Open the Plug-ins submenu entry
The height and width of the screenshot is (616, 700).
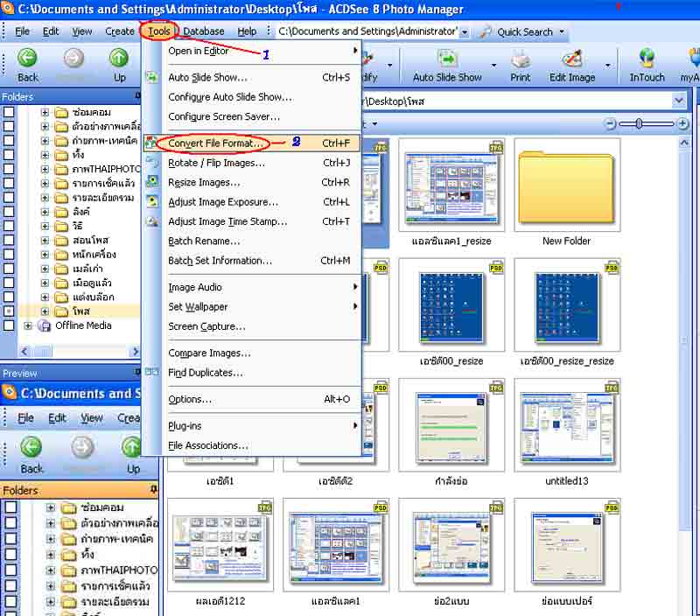coord(252,426)
